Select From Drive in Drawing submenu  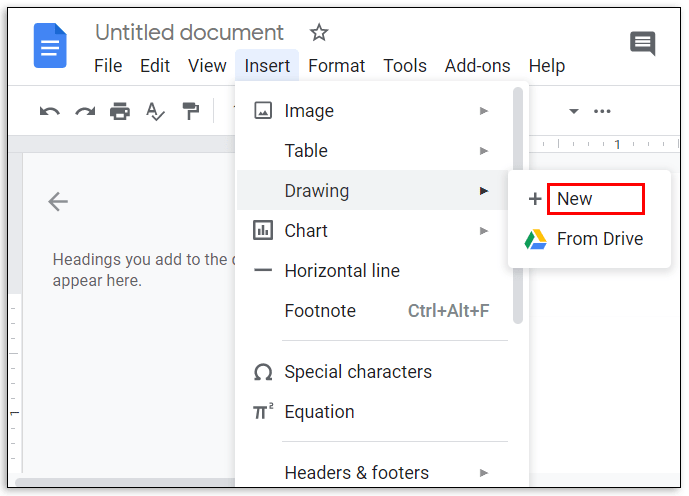[599, 239]
